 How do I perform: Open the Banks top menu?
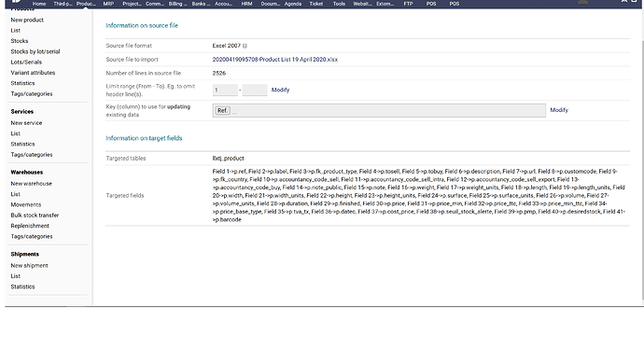tap(201, 4)
